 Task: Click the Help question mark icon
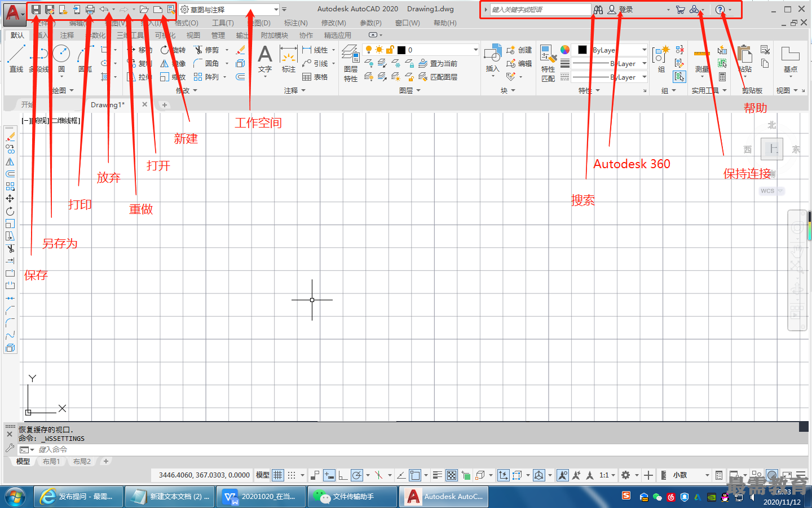[720, 10]
